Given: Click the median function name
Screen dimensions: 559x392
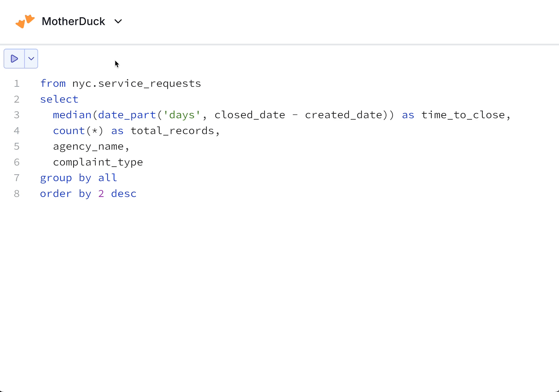Looking at the screenshot, I should (72, 115).
